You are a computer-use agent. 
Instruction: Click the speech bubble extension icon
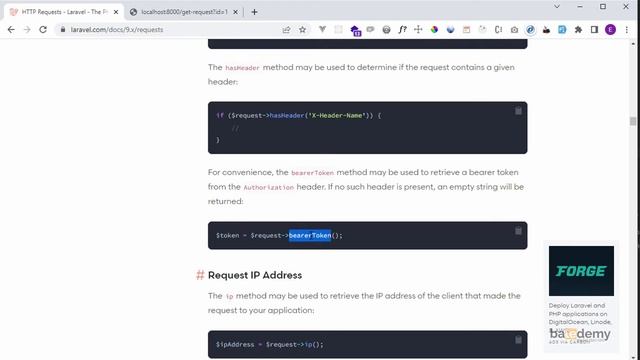click(371, 29)
